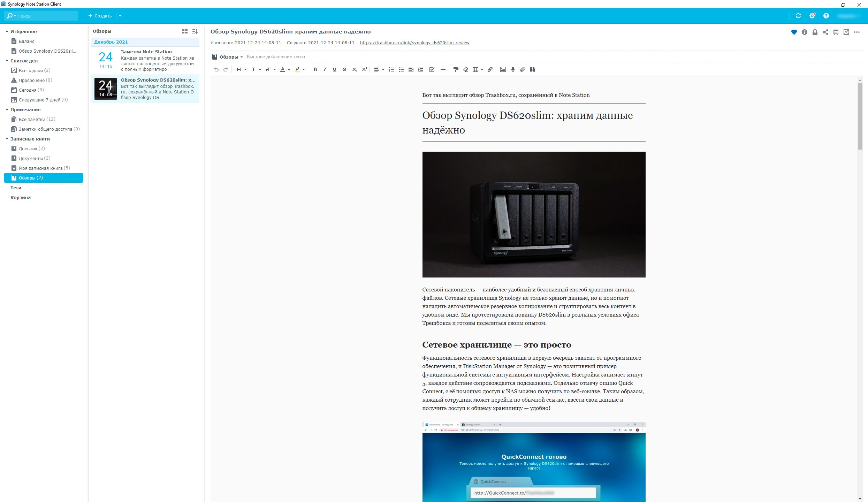Collapse the Список дел section
The height and width of the screenshot is (502, 868).
[x=7, y=61]
